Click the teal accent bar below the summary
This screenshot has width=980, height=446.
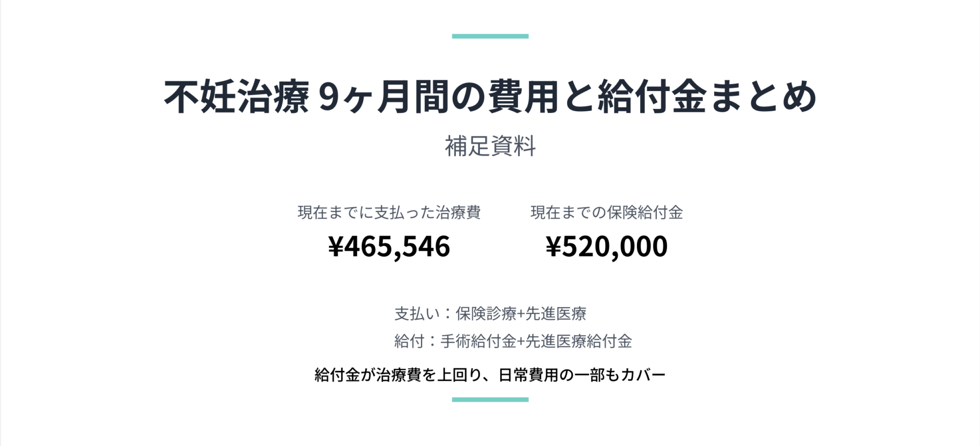point(490,400)
